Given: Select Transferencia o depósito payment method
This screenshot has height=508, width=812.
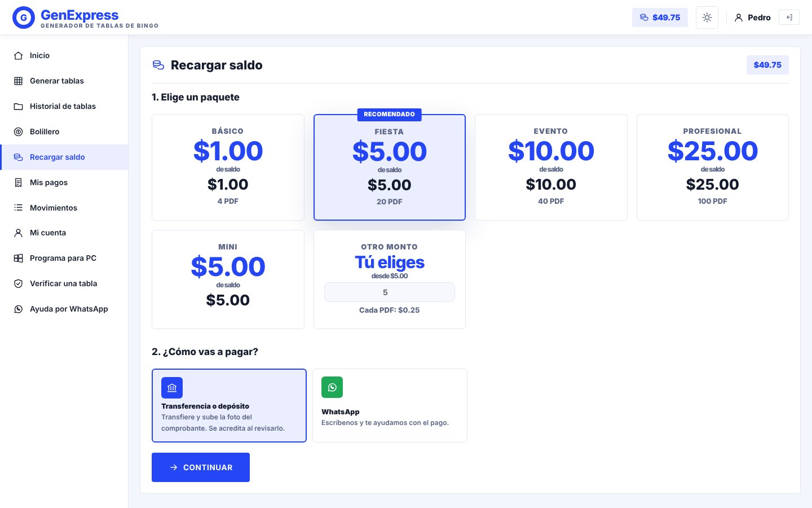Looking at the screenshot, I should 229,405.
